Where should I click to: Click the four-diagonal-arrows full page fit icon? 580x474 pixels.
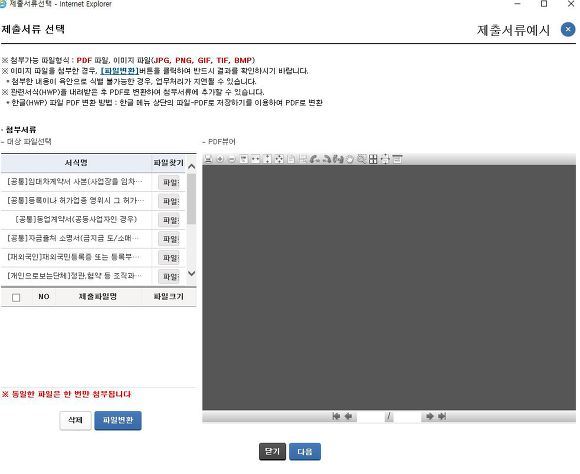[279, 159]
